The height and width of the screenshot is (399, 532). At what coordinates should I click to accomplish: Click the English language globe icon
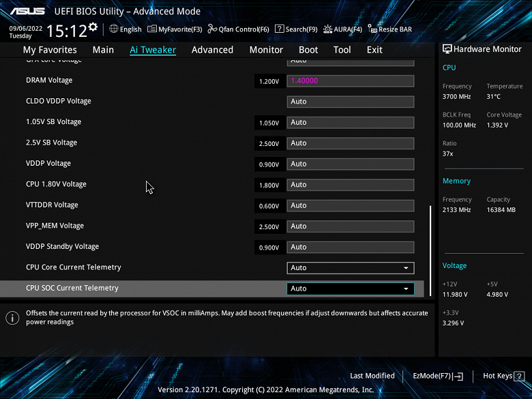coord(114,29)
